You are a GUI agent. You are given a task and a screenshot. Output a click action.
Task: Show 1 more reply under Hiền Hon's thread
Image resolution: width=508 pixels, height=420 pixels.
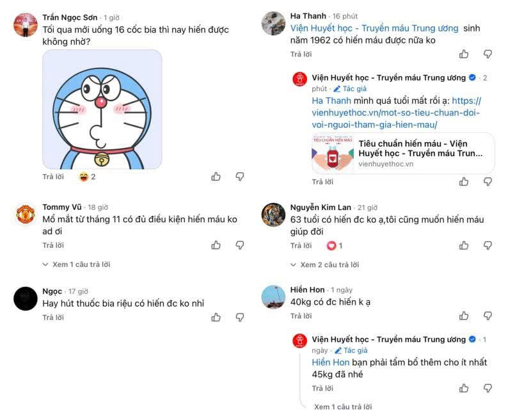[343, 407]
